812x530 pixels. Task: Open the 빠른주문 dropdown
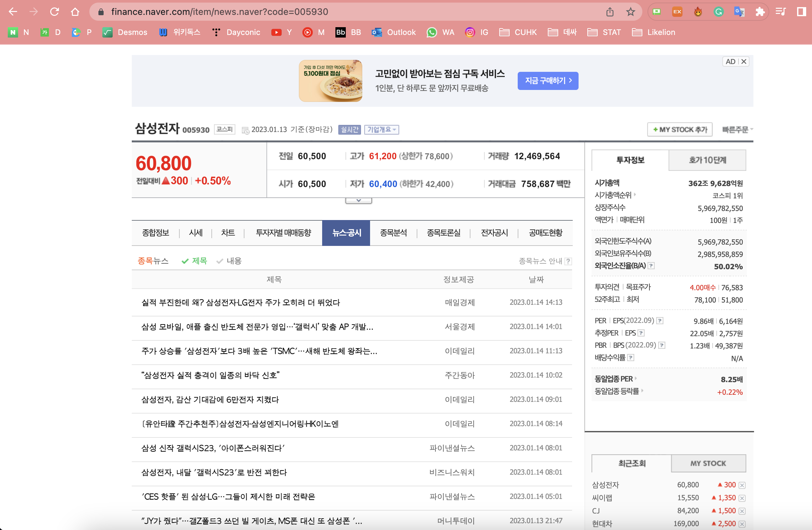tap(737, 130)
